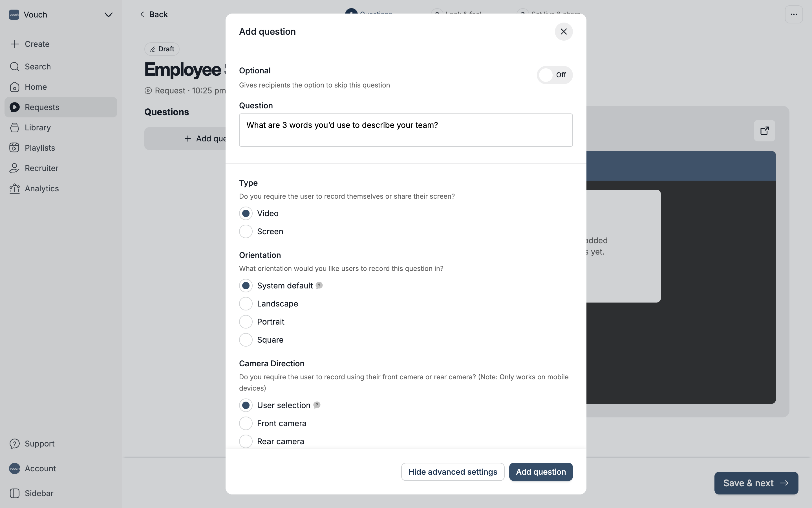
Task: Open Support help icon
Action: 14,443
